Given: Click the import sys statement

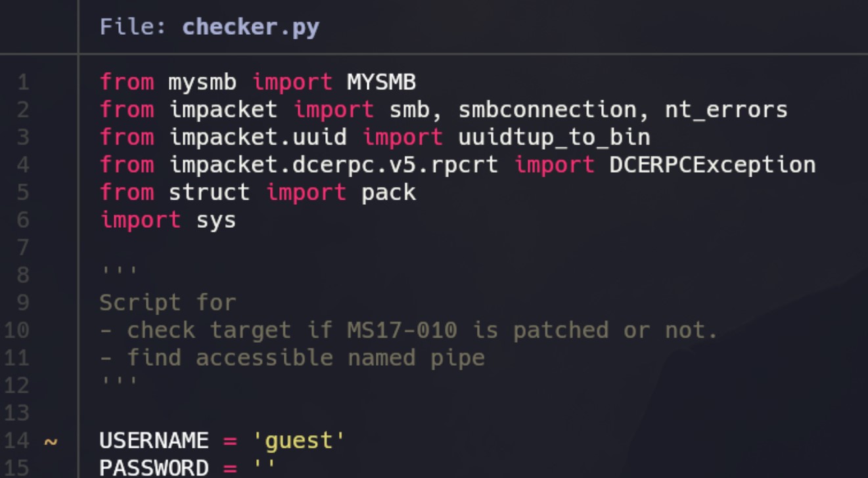Looking at the screenshot, I should click(x=168, y=220).
